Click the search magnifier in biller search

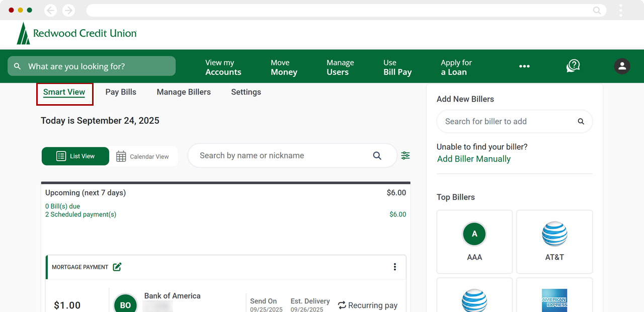[581, 121]
